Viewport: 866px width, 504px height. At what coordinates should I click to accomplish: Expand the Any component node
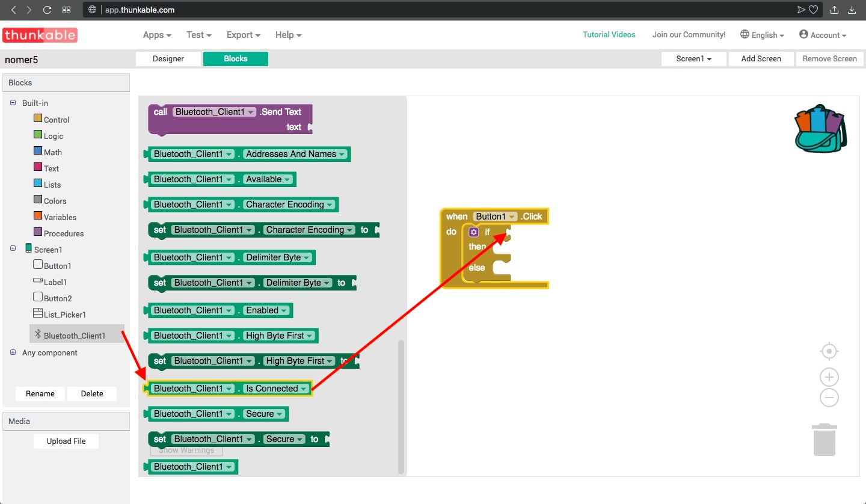(13, 352)
